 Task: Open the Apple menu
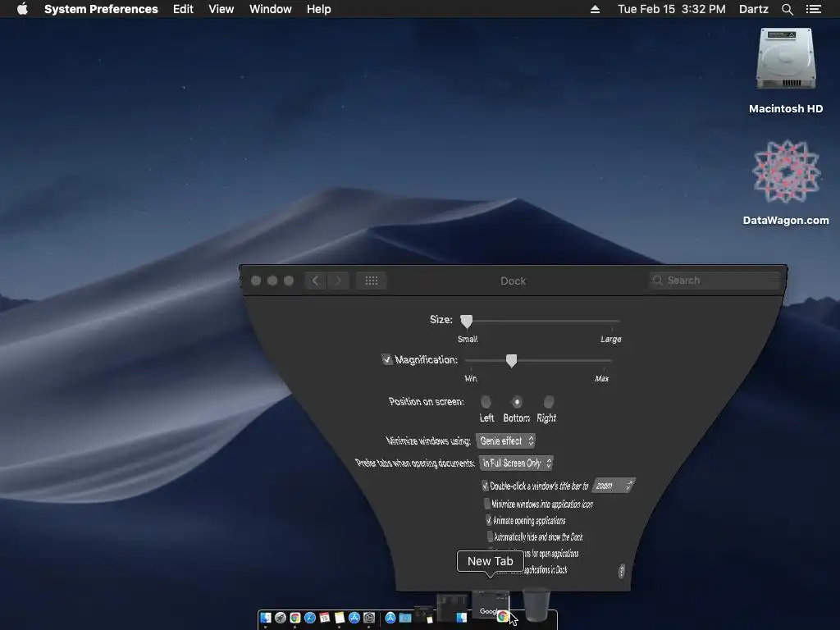22,9
